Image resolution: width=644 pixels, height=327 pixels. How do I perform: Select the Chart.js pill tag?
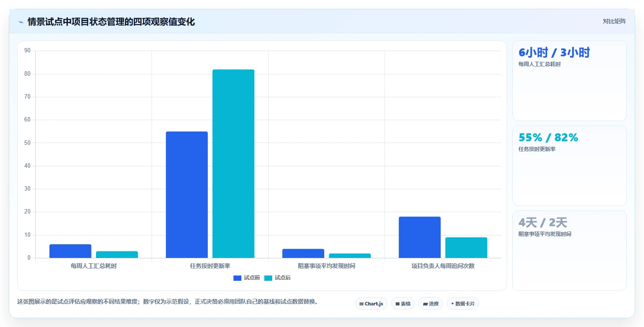371,304
